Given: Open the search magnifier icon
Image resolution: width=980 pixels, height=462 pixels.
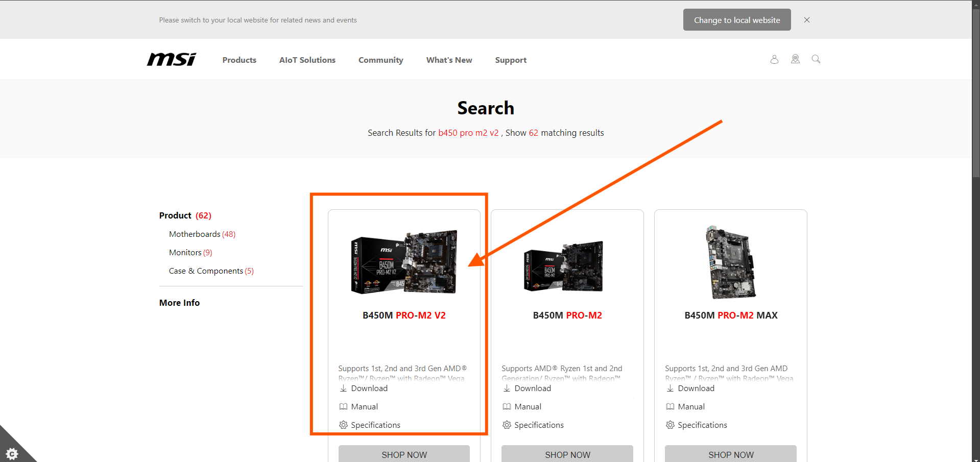Looking at the screenshot, I should 816,59.
